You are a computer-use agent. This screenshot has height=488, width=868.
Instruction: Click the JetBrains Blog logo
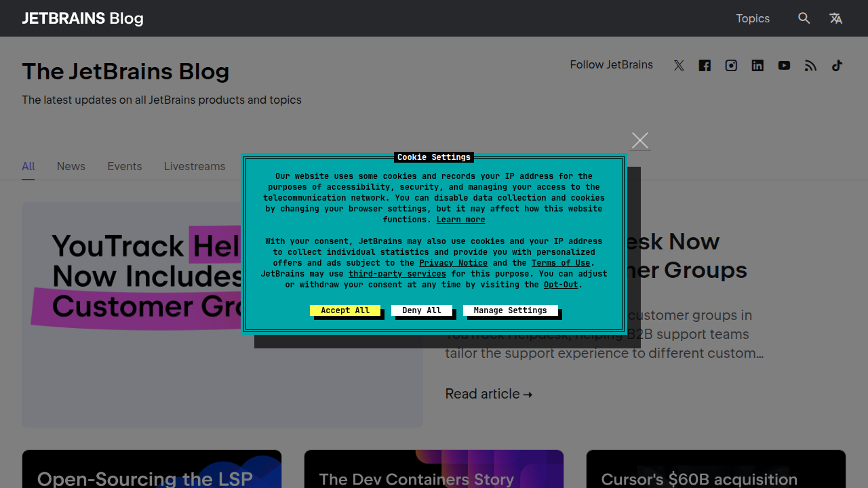point(83,18)
